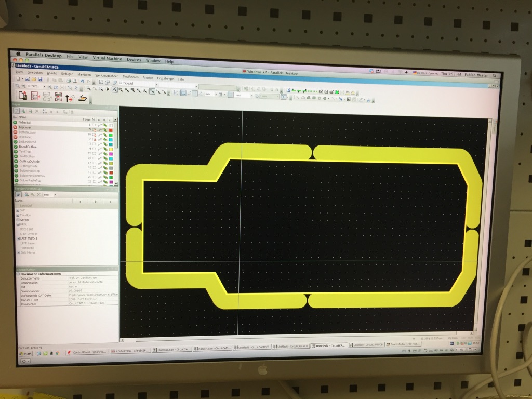Click the first icon in the Layer panel toolbar
This screenshot has width=532, height=399.
coord(16,111)
